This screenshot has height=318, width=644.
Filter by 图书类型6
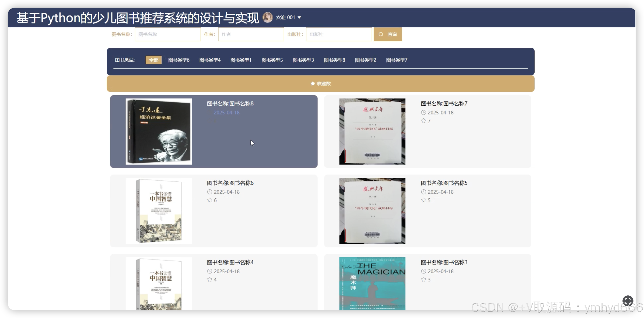click(x=178, y=60)
